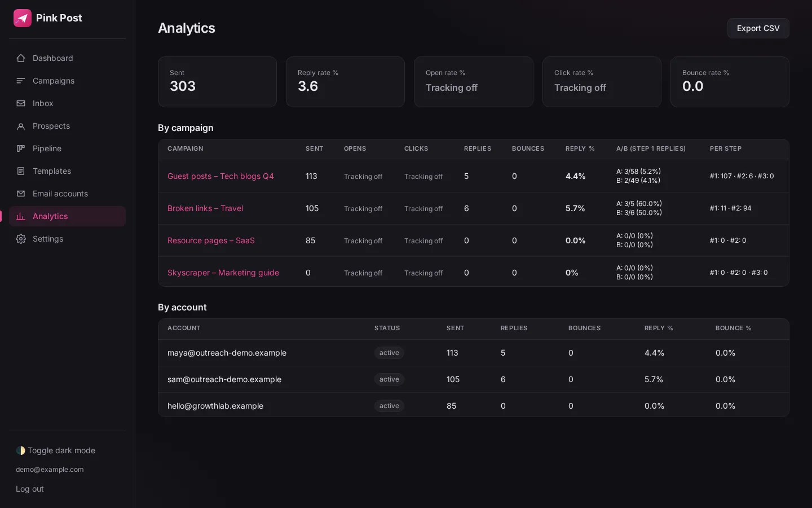Image resolution: width=812 pixels, height=508 pixels.
Task: Open Guest posts – Tech blogs Q4 campaign
Action: (x=220, y=176)
